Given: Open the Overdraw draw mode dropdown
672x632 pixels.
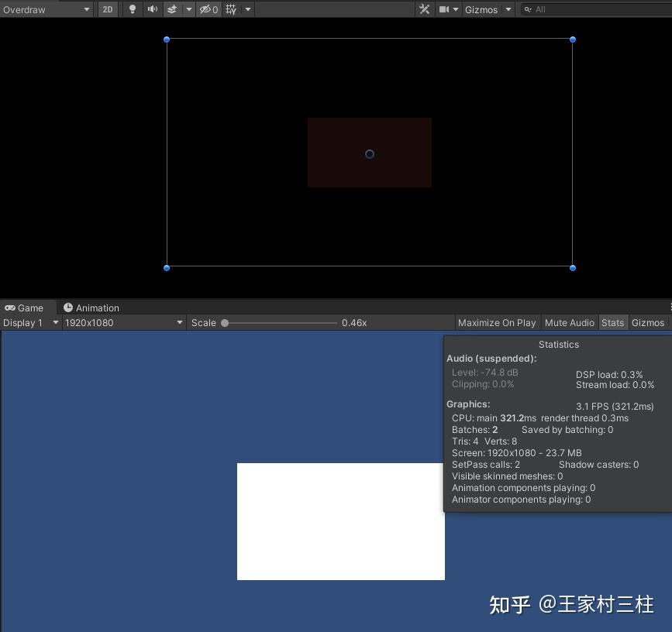Looking at the screenshot, I should (47, 9).
